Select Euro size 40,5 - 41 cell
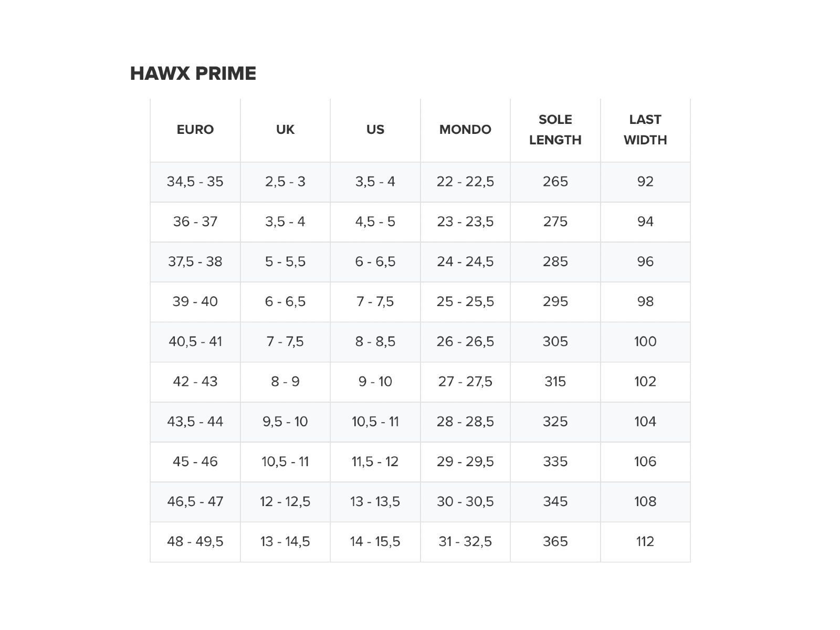 click(x=195, y=342)
